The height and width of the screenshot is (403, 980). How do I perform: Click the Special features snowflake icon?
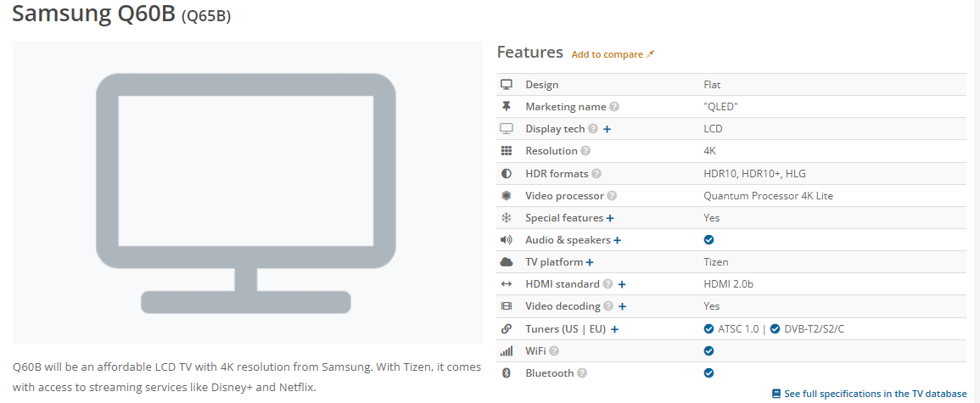(507, 218)
